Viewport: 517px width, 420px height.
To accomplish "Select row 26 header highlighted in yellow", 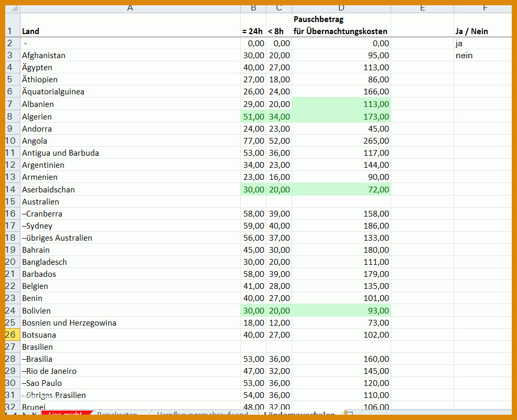I will click(13, 335).
